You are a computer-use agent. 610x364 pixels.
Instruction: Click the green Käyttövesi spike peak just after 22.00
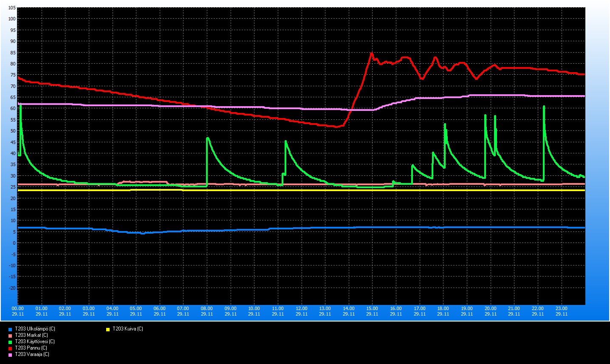click(544, 107)
